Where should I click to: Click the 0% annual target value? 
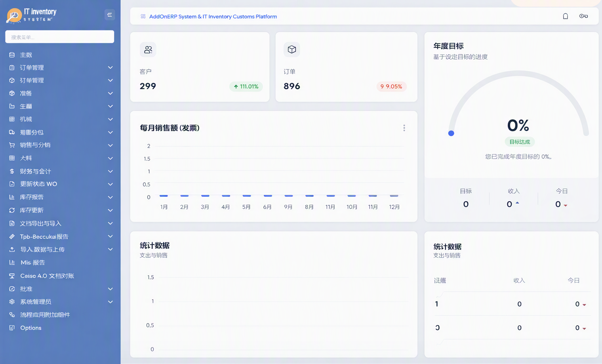click(518, 126)
